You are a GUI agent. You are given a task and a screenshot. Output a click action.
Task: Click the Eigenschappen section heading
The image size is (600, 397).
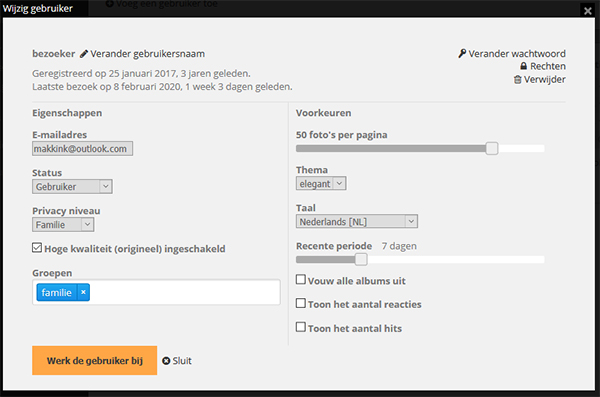tap(67, 113)
